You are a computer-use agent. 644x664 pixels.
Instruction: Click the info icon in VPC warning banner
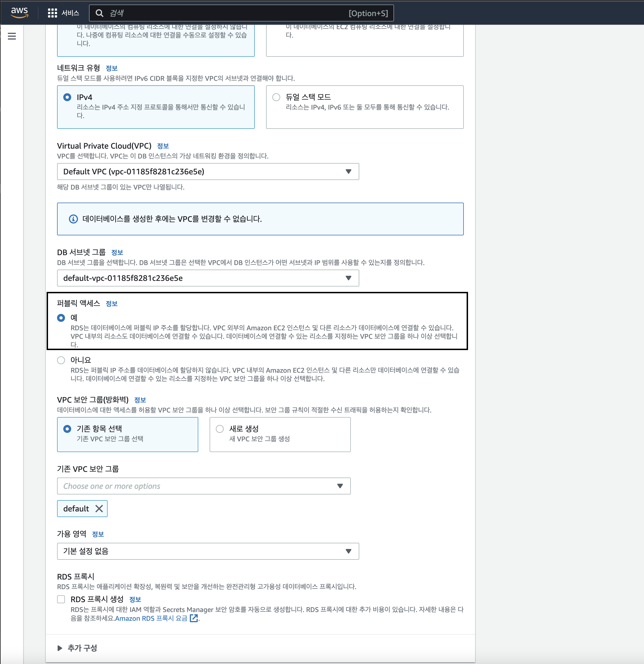pos(73,219)
